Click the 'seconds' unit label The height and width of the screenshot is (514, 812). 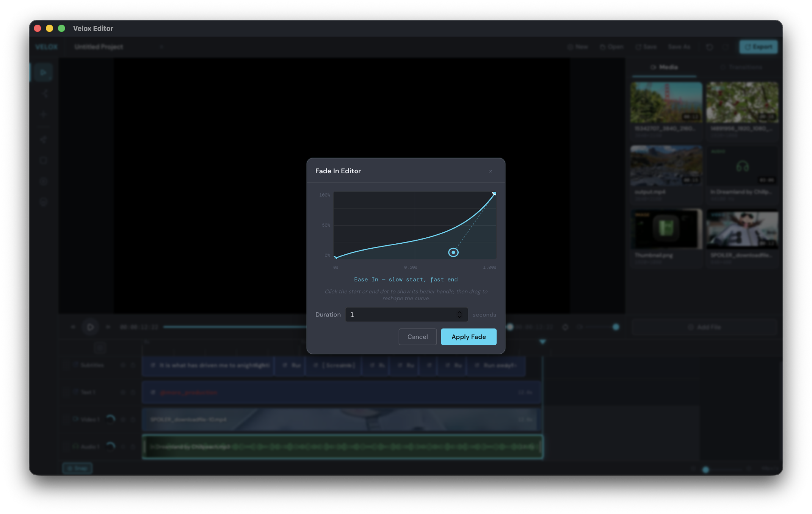[484, 315]
